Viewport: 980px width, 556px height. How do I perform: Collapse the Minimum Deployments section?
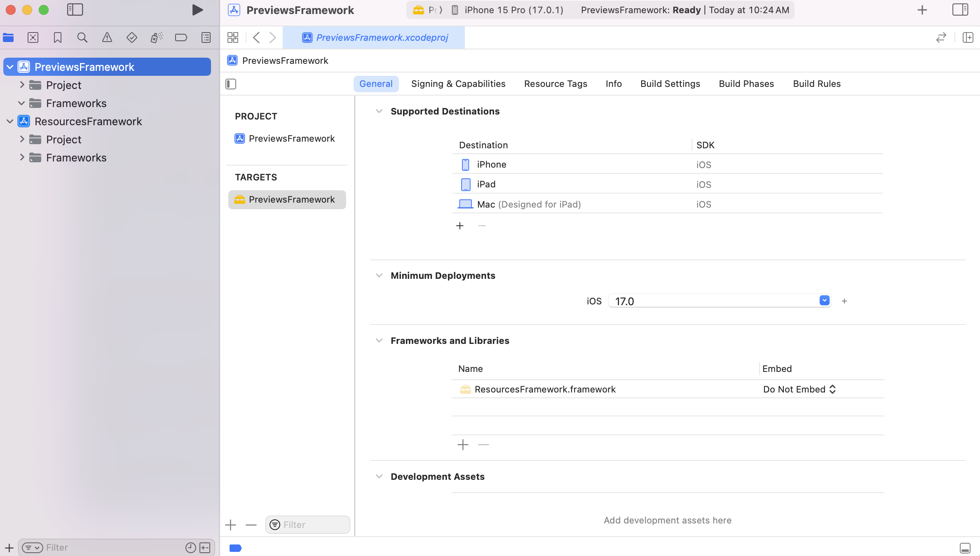379,276
